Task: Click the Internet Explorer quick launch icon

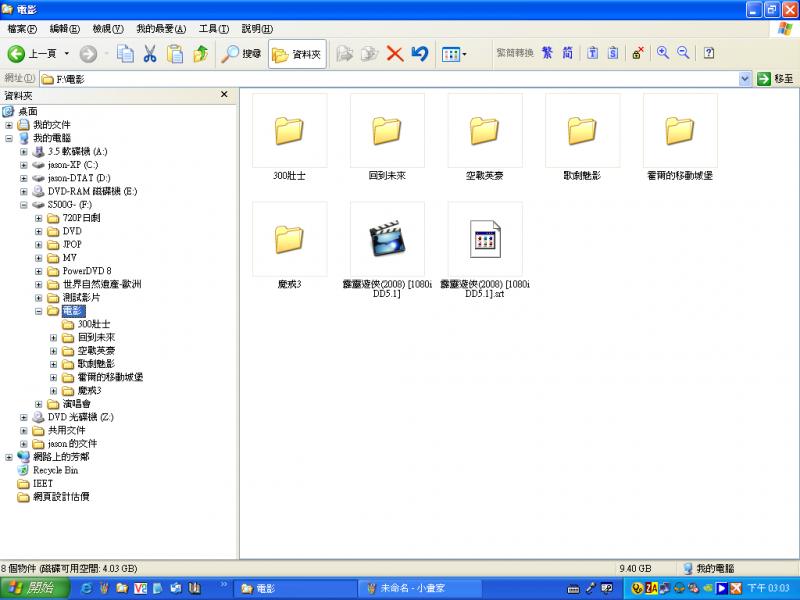Action: click(x=87, y=588)
